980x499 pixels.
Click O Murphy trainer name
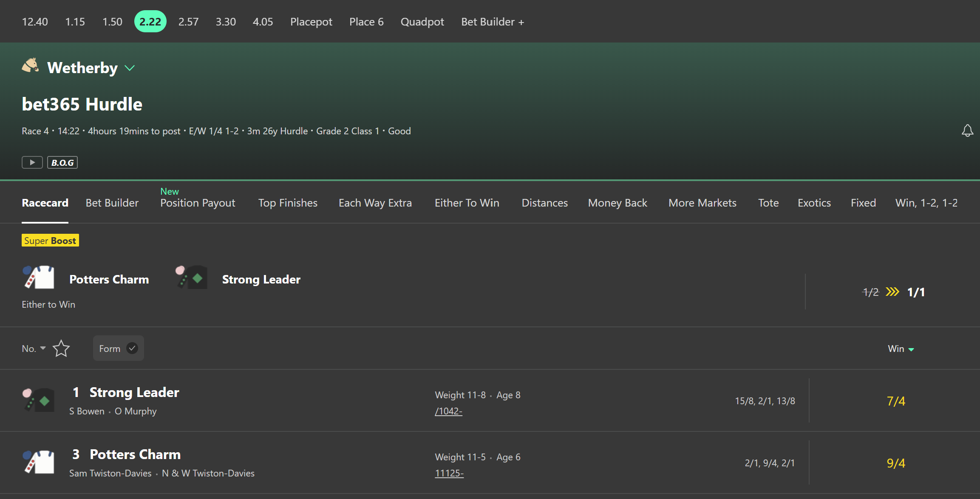[136, 411]
